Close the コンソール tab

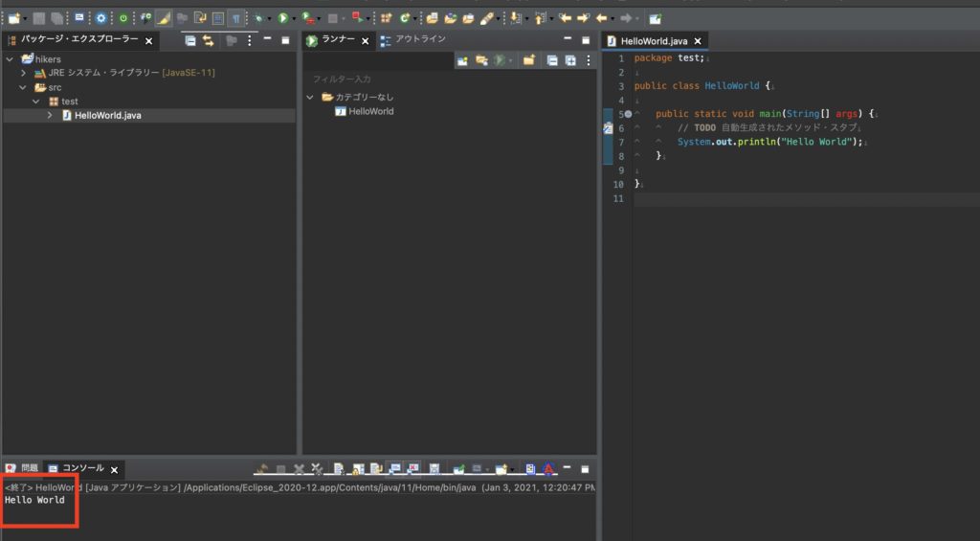[115, 470]
